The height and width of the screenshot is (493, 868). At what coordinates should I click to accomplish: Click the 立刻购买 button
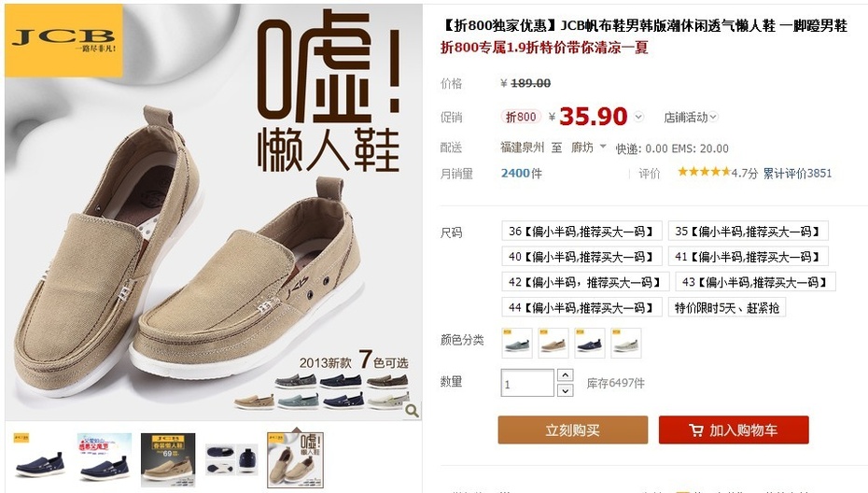(x=573, y=430)
